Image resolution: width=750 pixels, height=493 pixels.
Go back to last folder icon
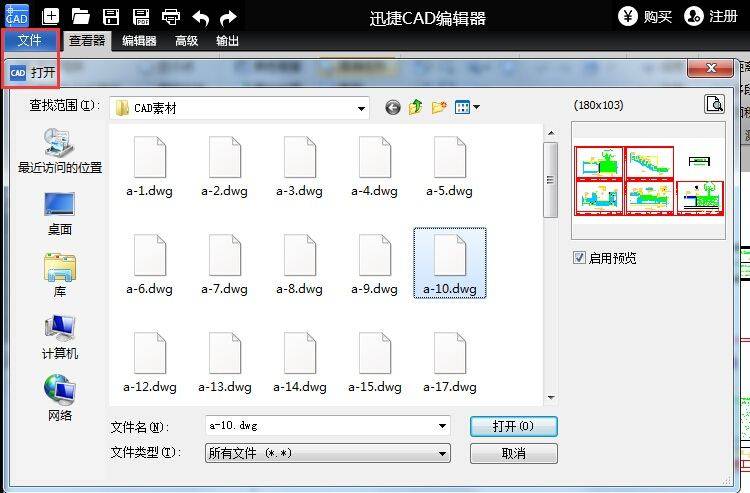[393, 107]
